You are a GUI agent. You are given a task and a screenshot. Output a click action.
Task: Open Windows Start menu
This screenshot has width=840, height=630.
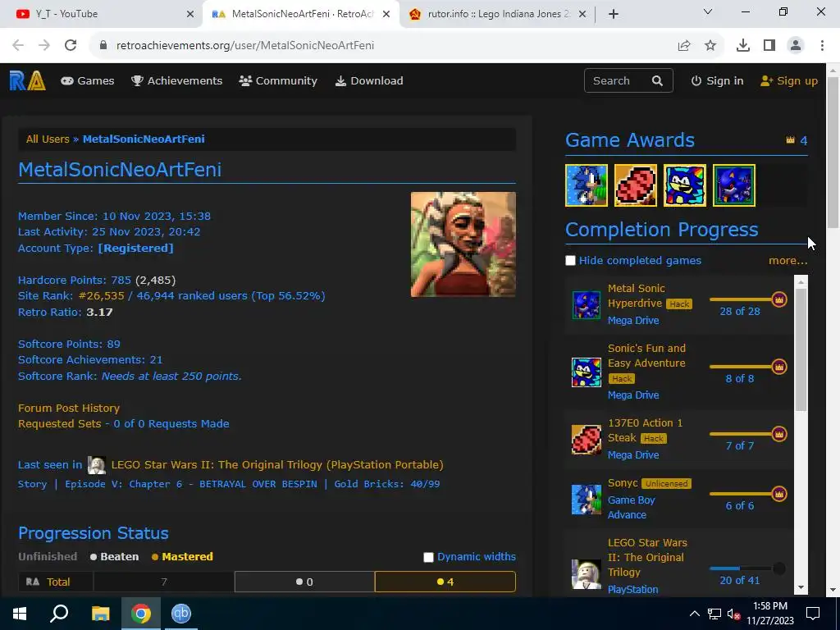click(x=20, y=614)
